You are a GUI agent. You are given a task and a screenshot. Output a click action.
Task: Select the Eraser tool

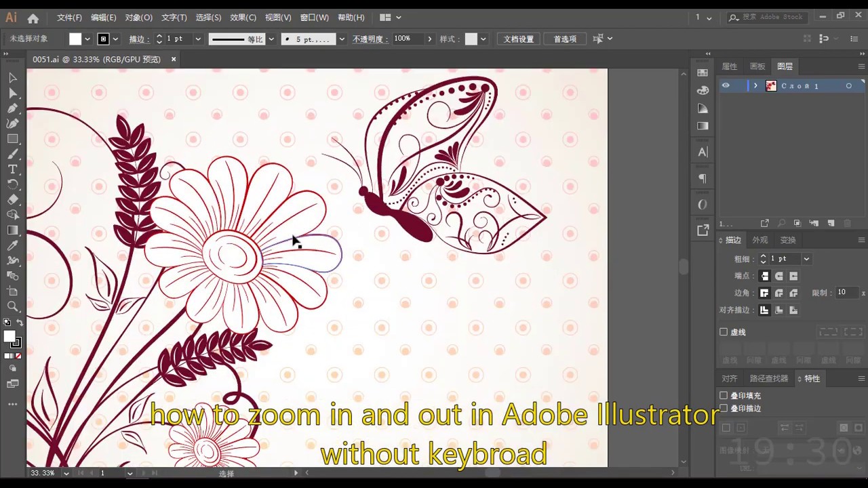point(13,200)
